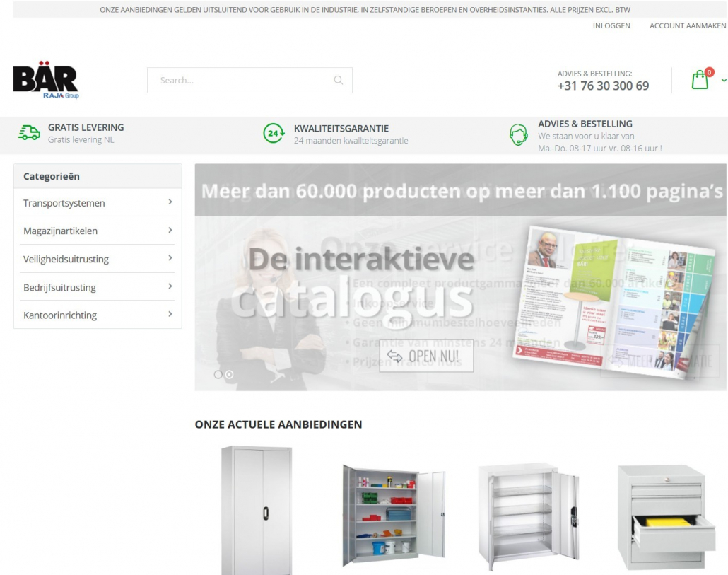Open the Magazijnartikelen category

[x=61, y=231]
